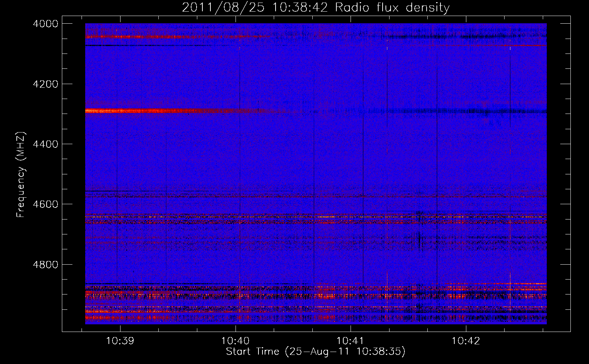589x364 pixels.
Task: Click the 4200 frequency axis label
Action: pos(45,84)
